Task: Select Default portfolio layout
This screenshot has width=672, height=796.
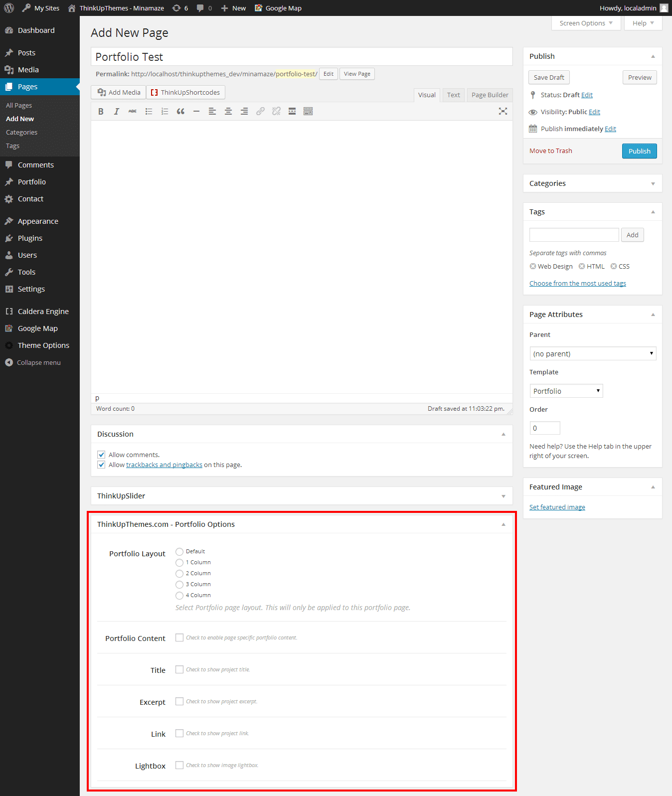Action: 179,552
